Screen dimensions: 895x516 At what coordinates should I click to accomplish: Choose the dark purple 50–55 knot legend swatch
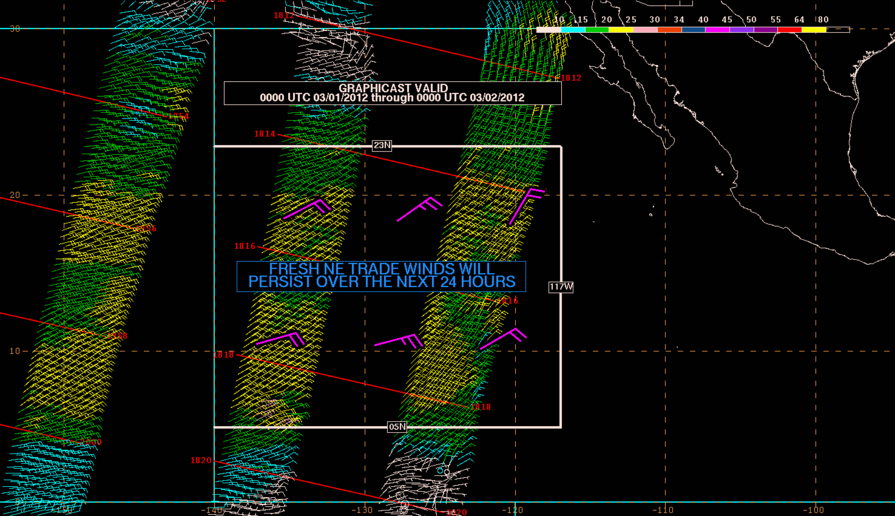[x=765, y=30]
